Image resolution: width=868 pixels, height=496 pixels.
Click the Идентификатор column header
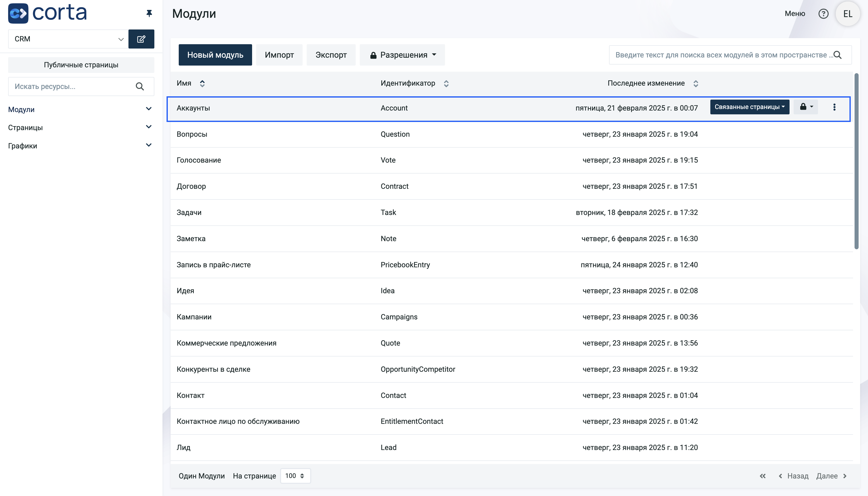(408, 83)
